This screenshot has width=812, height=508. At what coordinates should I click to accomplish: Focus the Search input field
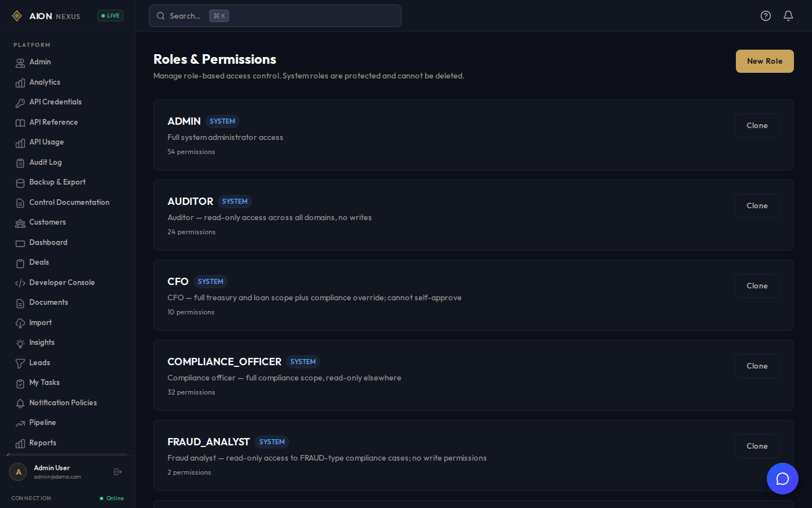(275, 16)
